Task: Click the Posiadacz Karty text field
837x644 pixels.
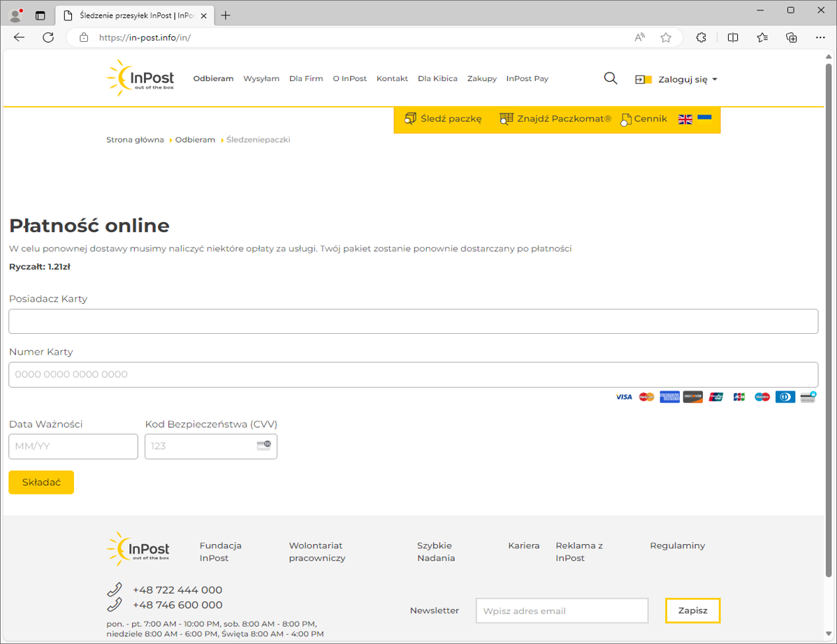Action: click(413, 321)
